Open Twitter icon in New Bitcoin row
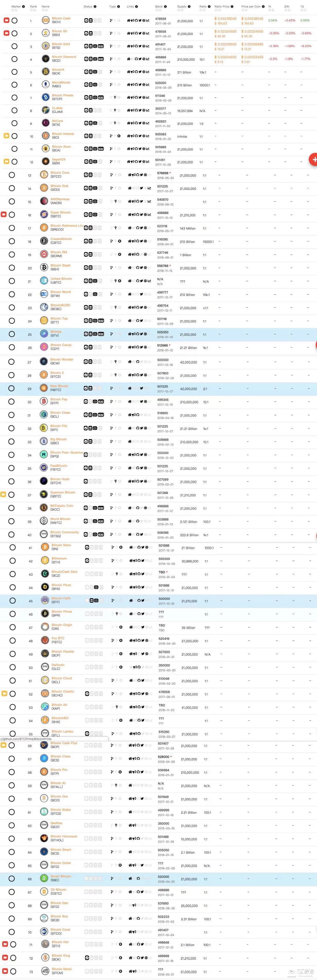The height and width of the screenshot is (980, 317). click(141, 388)
